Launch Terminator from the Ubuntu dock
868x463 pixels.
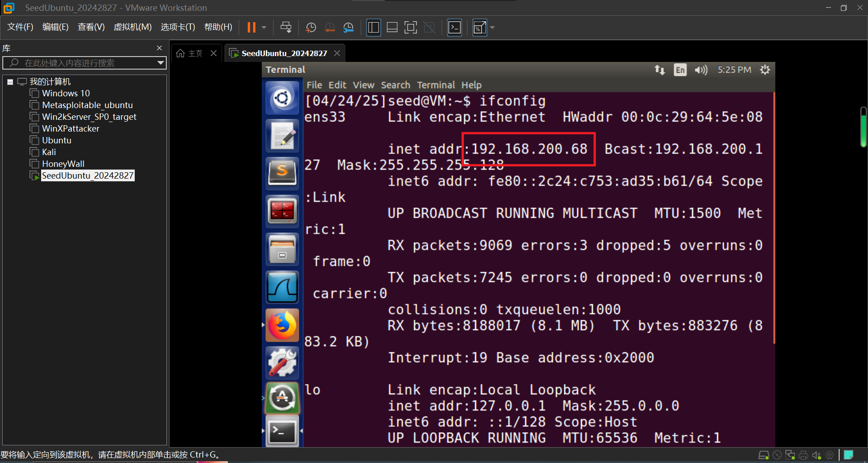(282, 211)
